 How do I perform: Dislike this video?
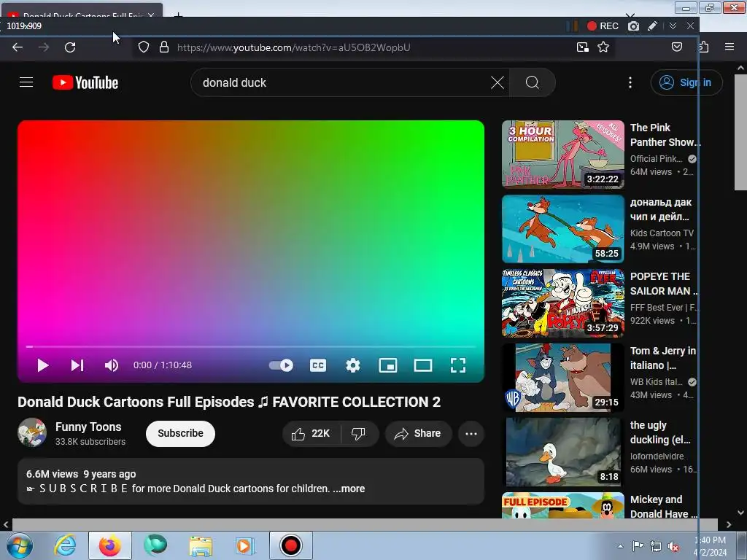[358, 433]
